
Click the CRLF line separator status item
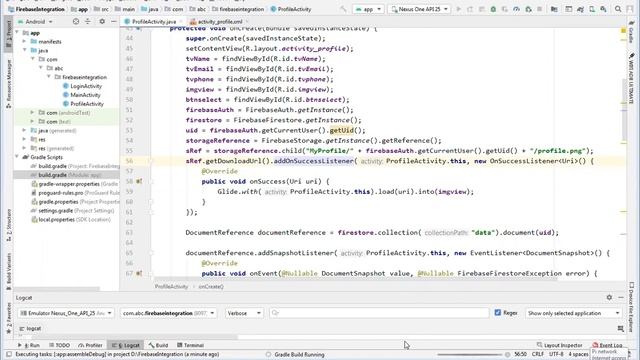point(538,354)
